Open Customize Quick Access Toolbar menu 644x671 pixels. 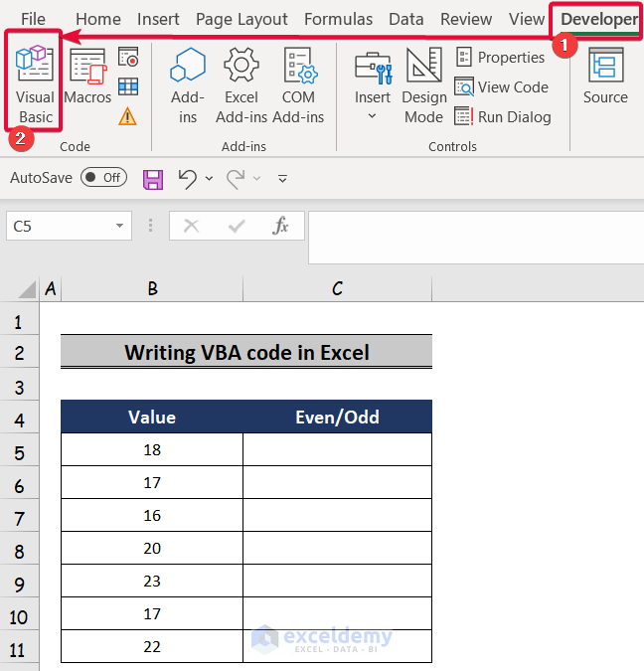click(282, 179)
